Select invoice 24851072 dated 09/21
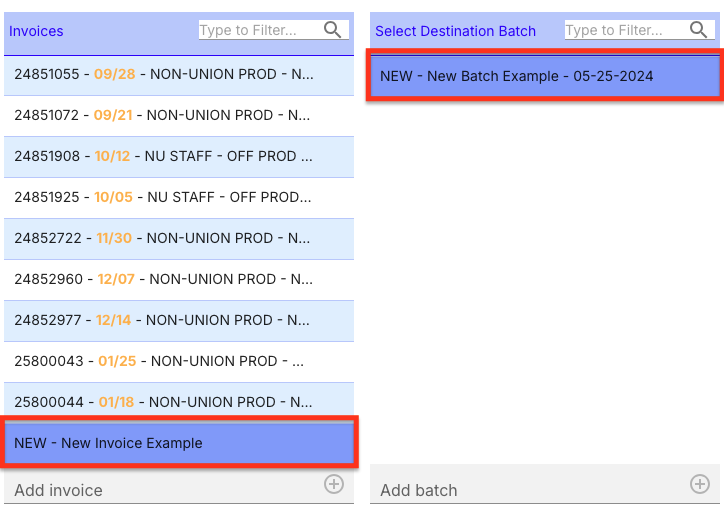The height and width of the screenshot is (509, 724). coord(179,115)
